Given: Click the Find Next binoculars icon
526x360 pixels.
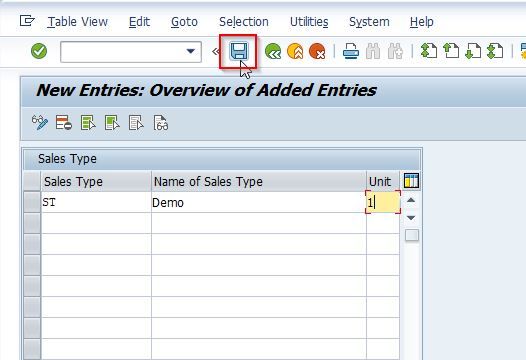Looking at the screenshot, I should 395,51.
